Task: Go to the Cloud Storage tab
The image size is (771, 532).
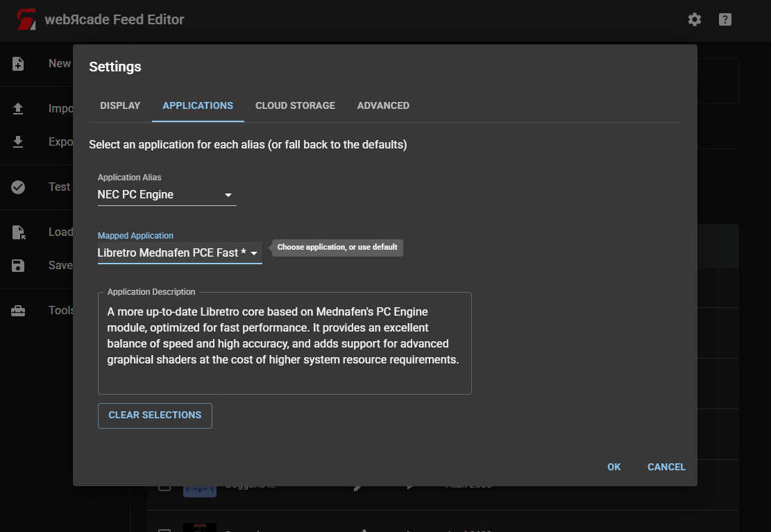Action: click(295, 105)
